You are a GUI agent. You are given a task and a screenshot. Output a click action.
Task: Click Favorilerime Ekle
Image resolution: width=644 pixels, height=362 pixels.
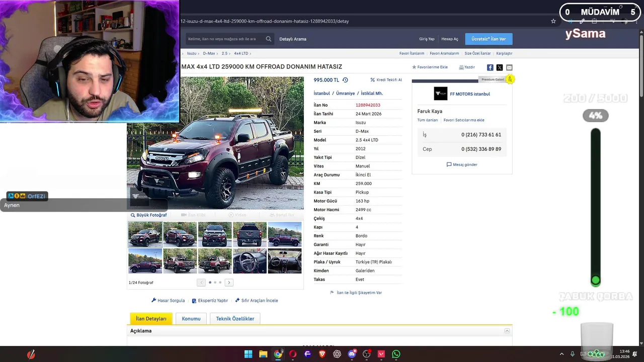430,67
